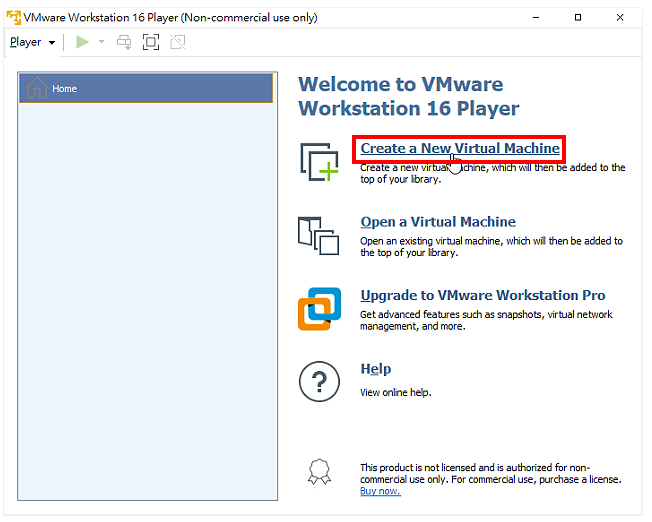
Task: Click the Buy now link
Action: click(380, 491)
